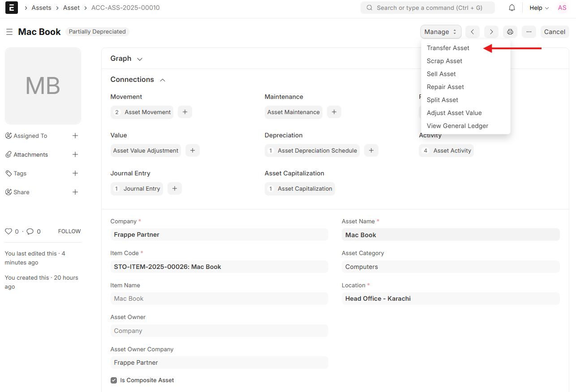Click the search command bar
The height and width of the screenshot is (392, 576).
pos(427,8)
